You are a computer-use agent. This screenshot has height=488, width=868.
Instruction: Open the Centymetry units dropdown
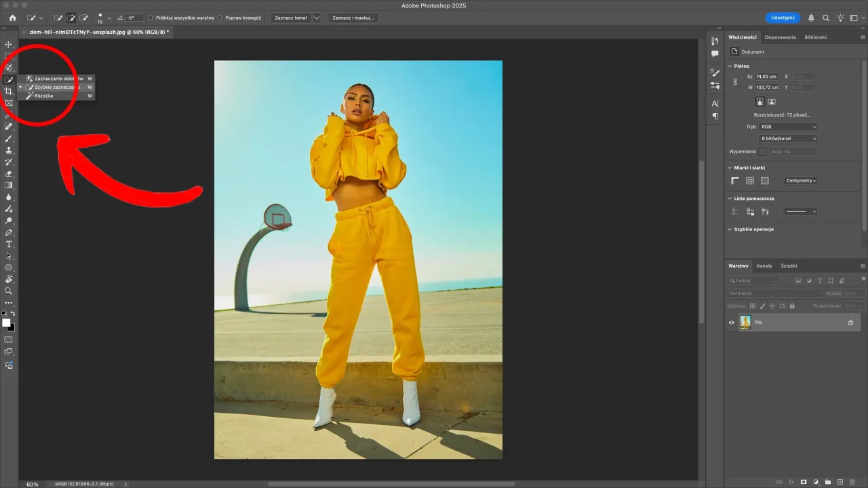pos(800,180)
